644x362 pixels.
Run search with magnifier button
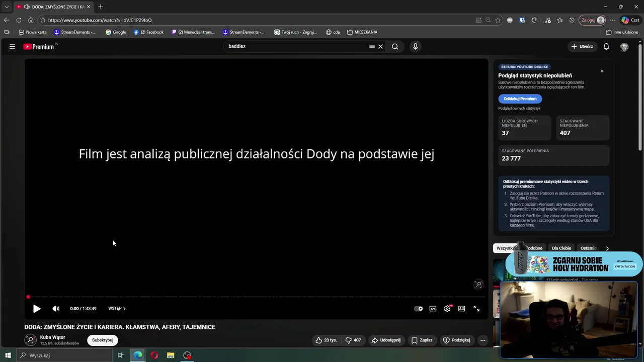395,46
